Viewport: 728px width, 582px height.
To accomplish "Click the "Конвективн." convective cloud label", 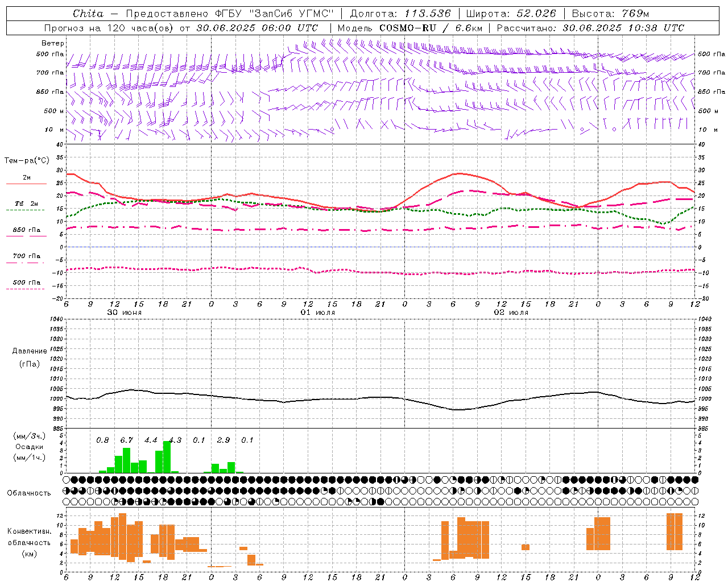I will point(30,531).
